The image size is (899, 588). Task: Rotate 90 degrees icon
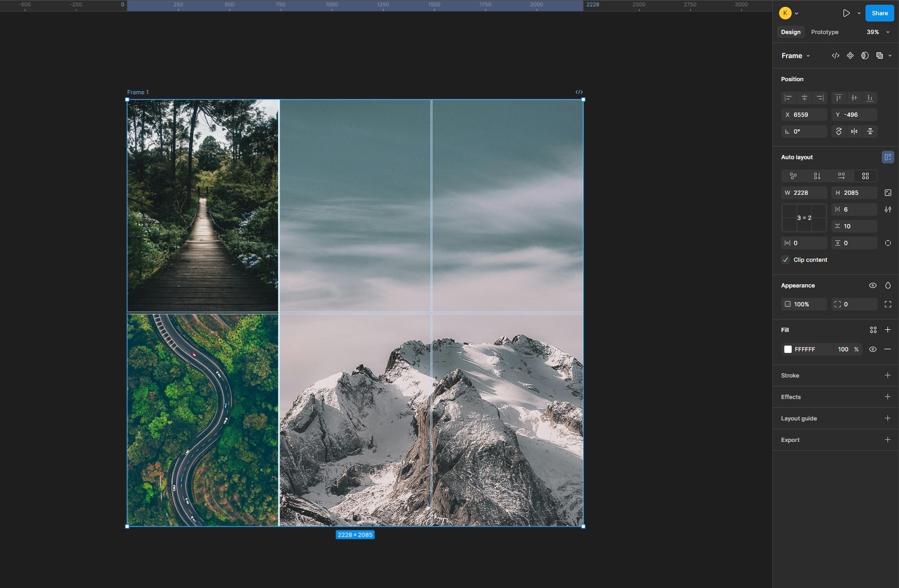(839, 131)
